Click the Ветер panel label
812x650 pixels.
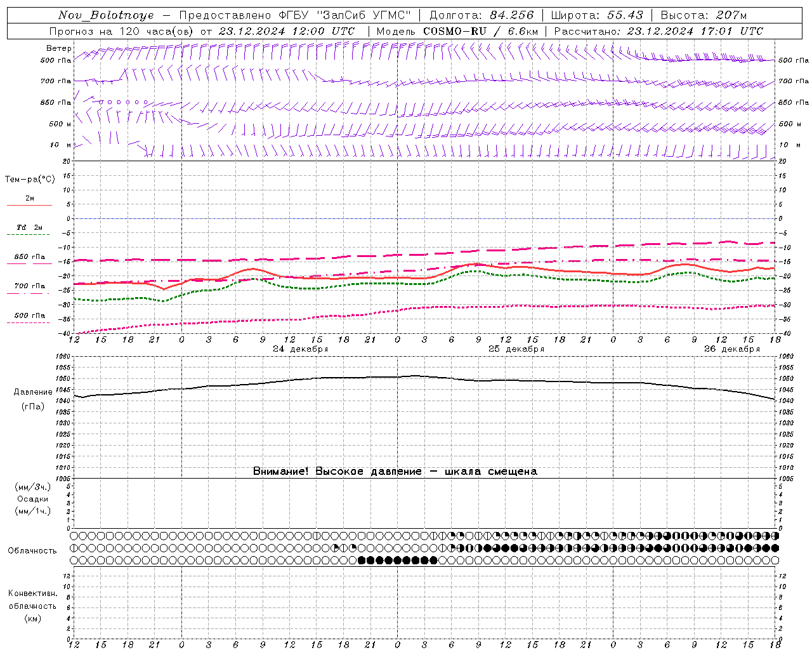(x=58, y=48)
